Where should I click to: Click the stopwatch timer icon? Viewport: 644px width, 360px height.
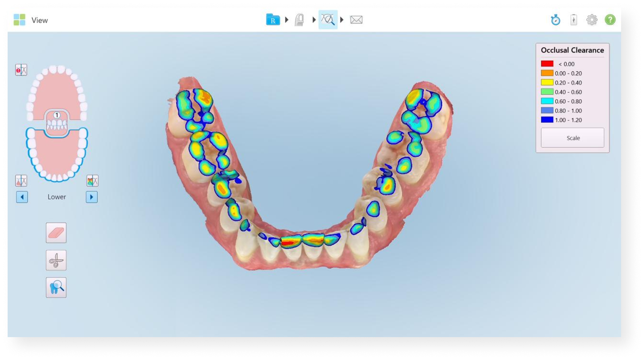[x=556, y=20]
